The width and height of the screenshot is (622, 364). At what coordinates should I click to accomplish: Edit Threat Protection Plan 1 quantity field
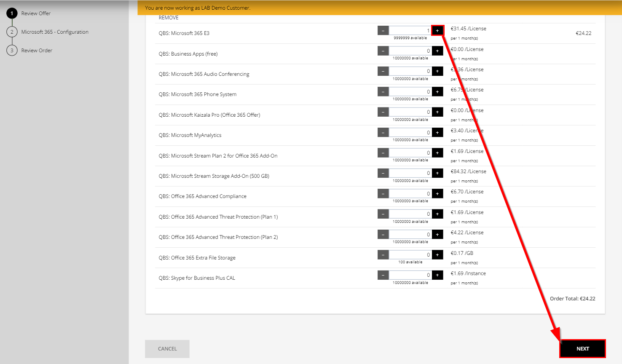point(410,214)
